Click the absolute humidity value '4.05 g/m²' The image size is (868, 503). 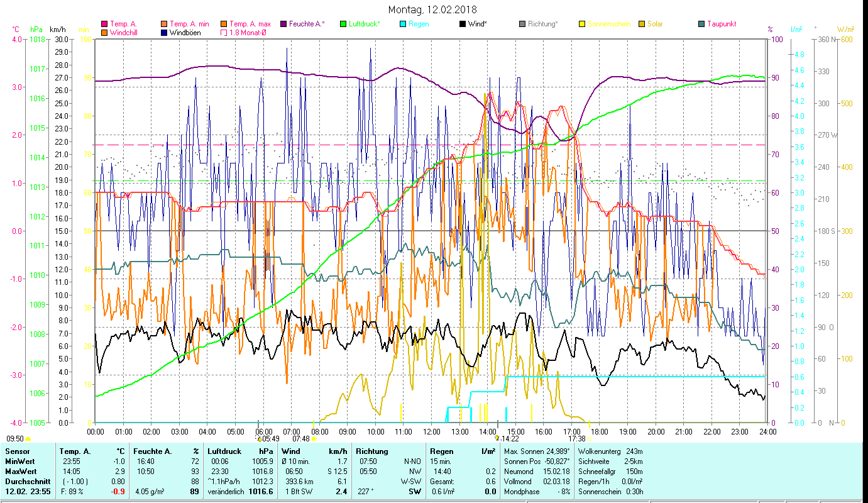point(150,492)
